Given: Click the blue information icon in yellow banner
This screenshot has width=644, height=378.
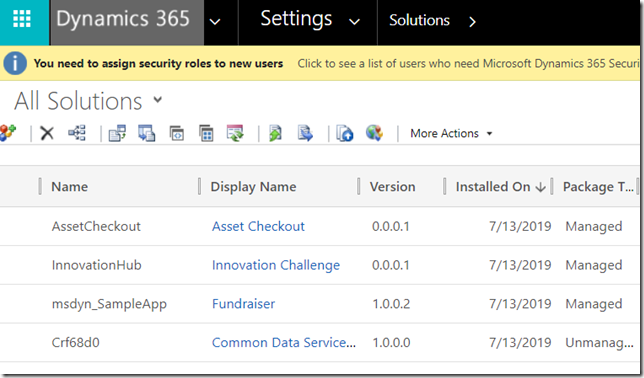Looking at the screenshot, I should (x=15, y=63).
